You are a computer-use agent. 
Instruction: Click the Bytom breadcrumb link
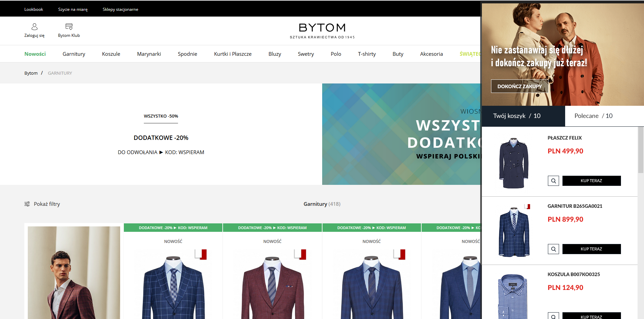[x=31, y=73]
